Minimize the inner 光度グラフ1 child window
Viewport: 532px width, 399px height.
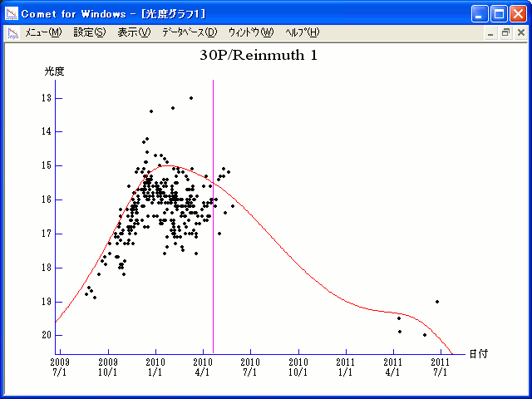pyautogui.click(x=490, y=32)
